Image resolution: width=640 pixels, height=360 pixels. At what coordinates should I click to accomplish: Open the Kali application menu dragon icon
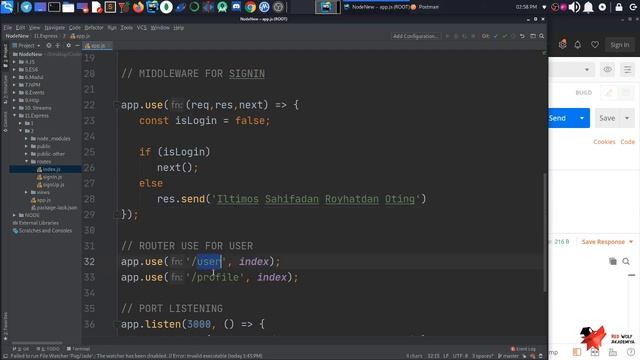[x=7, y=7]
